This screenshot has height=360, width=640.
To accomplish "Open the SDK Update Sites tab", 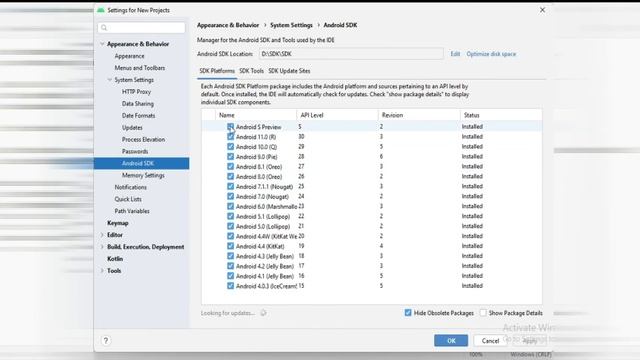I will tap(289, 71).
